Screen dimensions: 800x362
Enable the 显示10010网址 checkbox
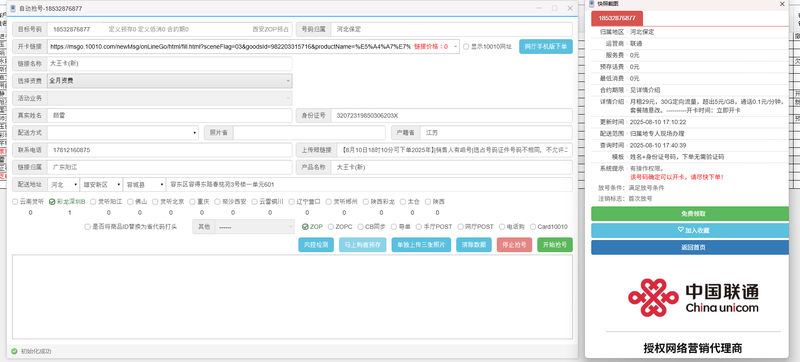[x=466, y=46]
